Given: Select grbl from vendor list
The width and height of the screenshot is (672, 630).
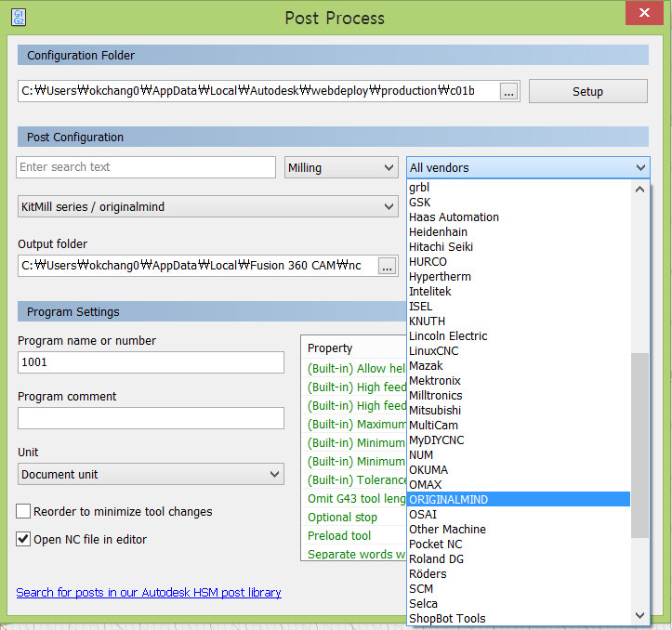Looking at the screenshot, I should click(519, 188).
